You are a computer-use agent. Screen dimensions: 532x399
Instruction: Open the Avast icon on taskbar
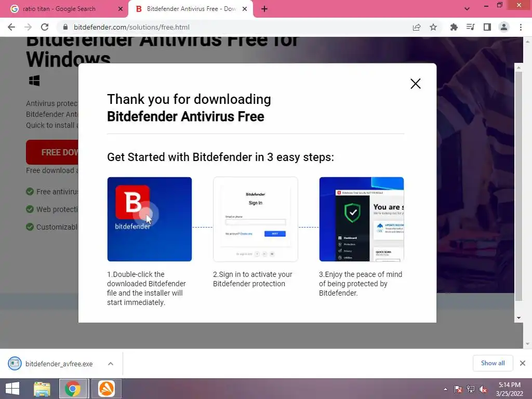(x=106, y=389)
